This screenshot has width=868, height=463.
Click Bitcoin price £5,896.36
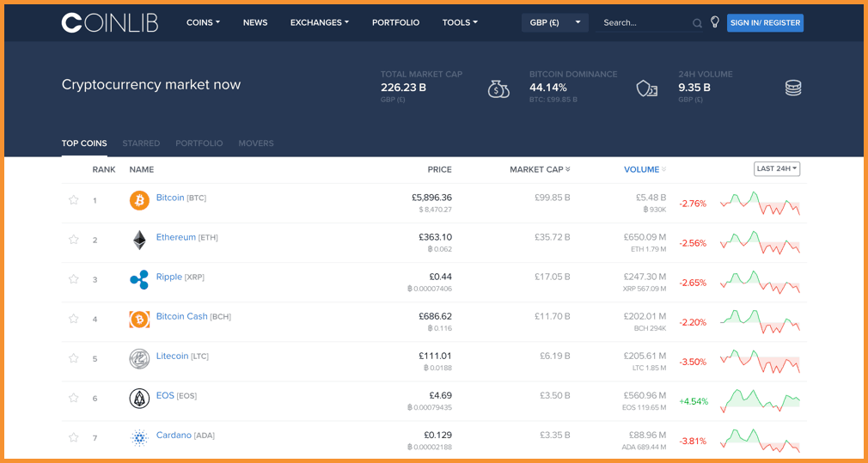[x=431, y=198]
